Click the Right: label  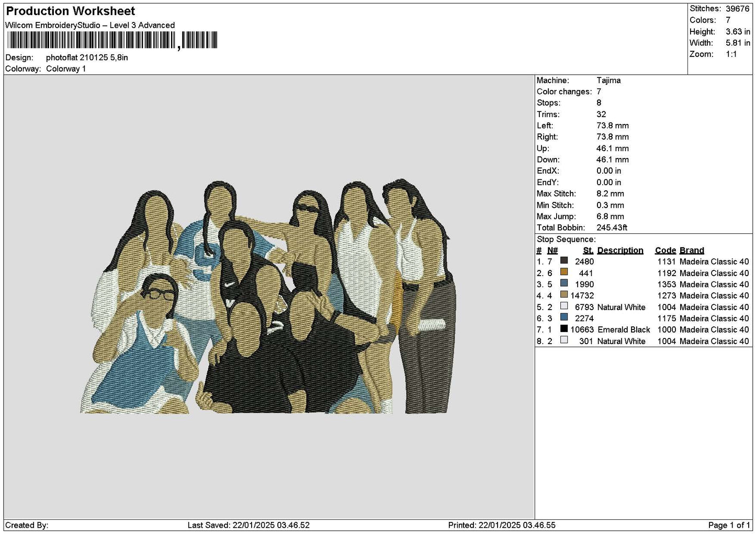[547, 137]
